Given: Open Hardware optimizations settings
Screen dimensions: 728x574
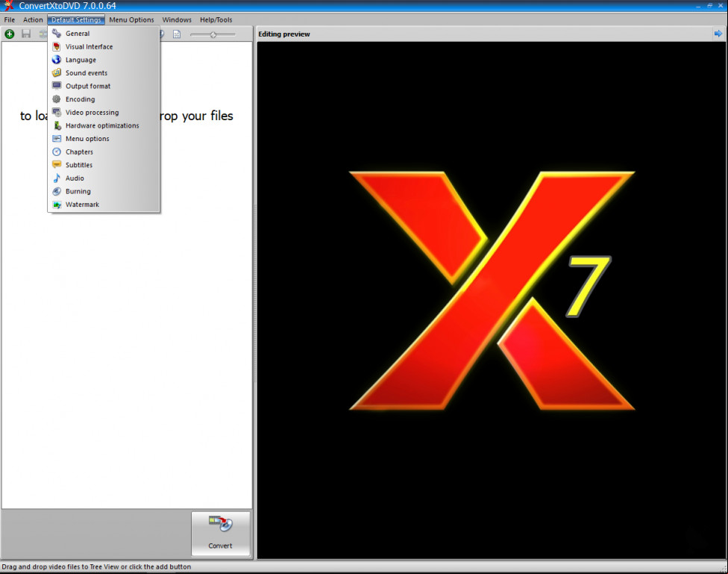Looking at the screenshot, I should click(104, 125).
